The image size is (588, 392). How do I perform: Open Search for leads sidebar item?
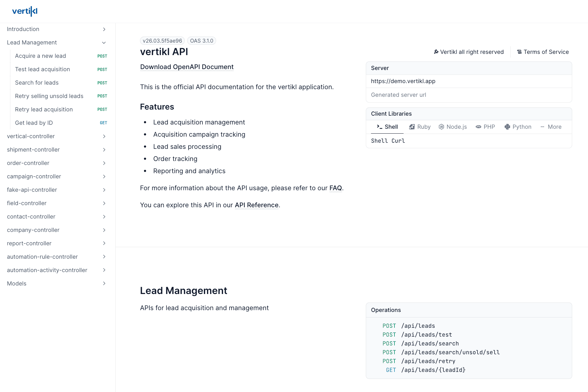pyautogui.click(x=61, y=83)
